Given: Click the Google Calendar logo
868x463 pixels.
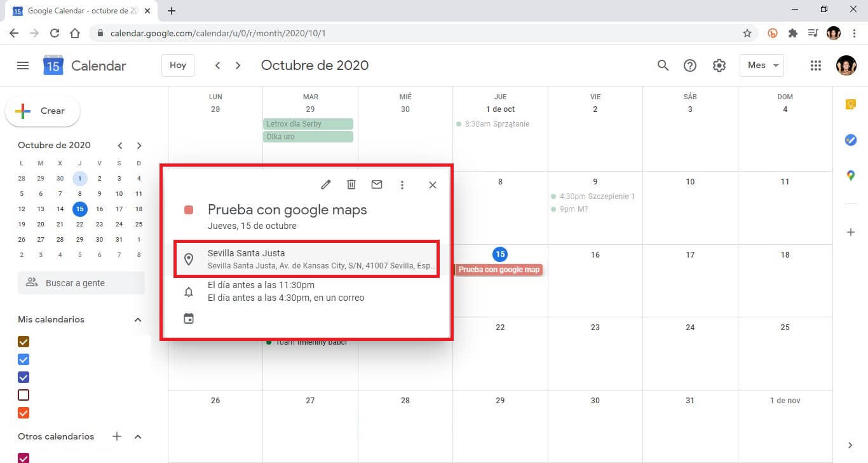Looking at the screenshot, I should 53,66.
